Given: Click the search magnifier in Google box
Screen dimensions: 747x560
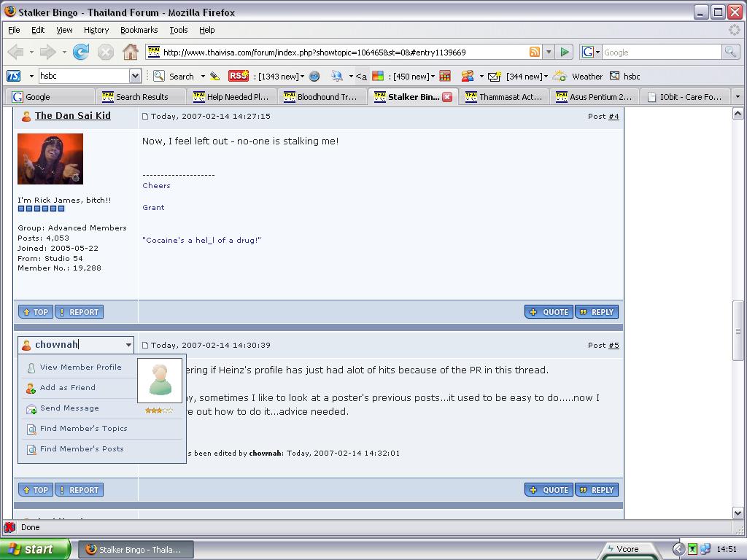Looking at the screenshot, I should (x=729, y=52).
